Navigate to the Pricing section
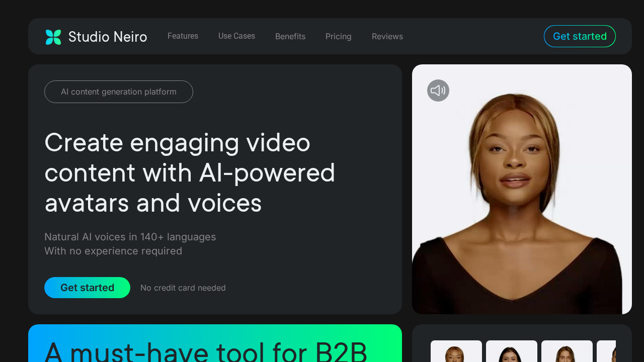644x362 pixels. click(x=338, y=37)
